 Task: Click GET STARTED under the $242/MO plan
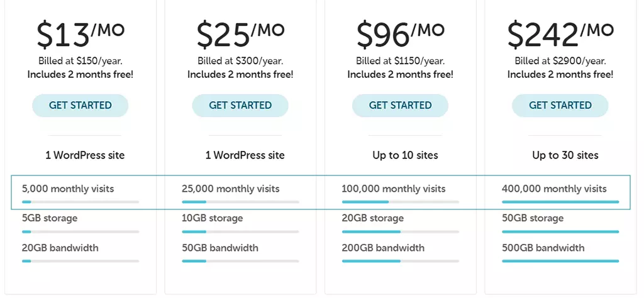pos(560,106)
